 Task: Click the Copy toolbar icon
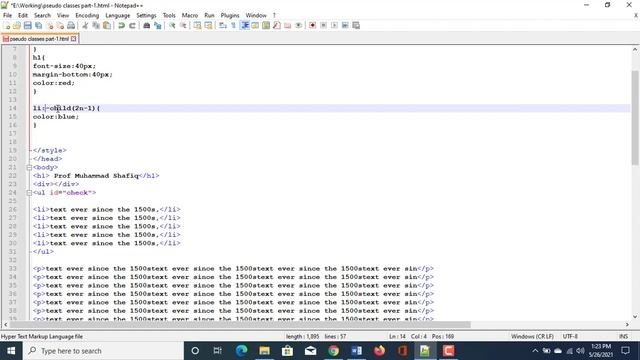point(96,25)
